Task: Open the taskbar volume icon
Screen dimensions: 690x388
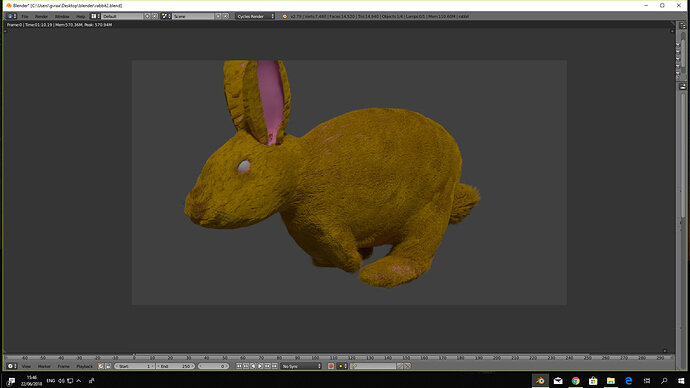Action: 61,381
